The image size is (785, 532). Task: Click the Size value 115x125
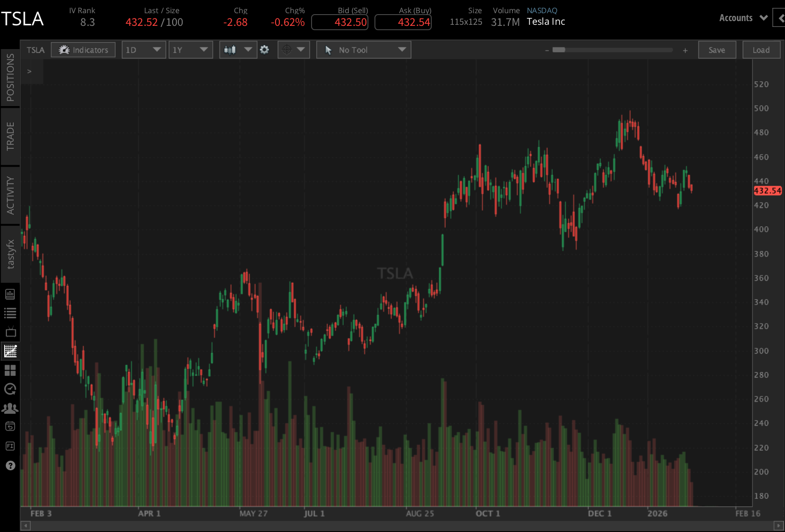tap(466, 22)
